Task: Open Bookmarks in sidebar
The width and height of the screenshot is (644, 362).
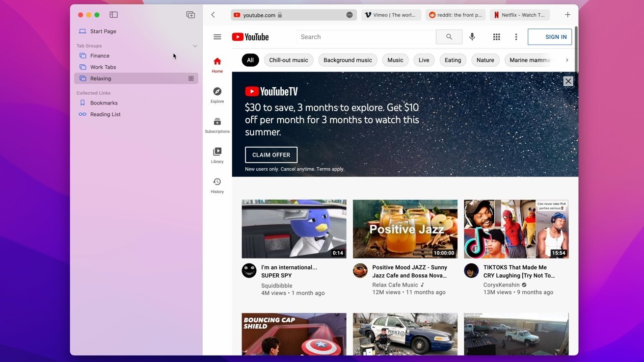Action: click(x=136, y=103)
